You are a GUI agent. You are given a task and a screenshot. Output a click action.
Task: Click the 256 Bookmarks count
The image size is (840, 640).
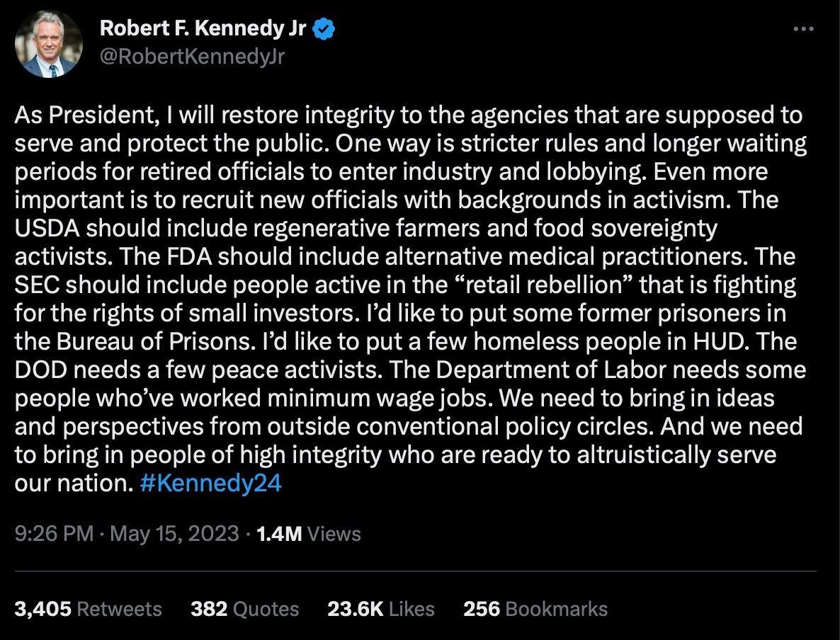[535, 609]
